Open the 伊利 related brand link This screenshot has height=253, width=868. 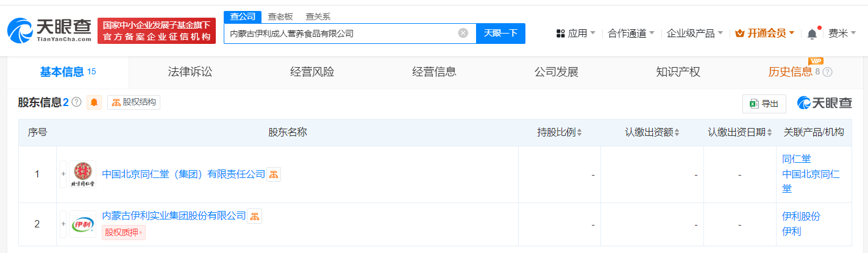791,231
